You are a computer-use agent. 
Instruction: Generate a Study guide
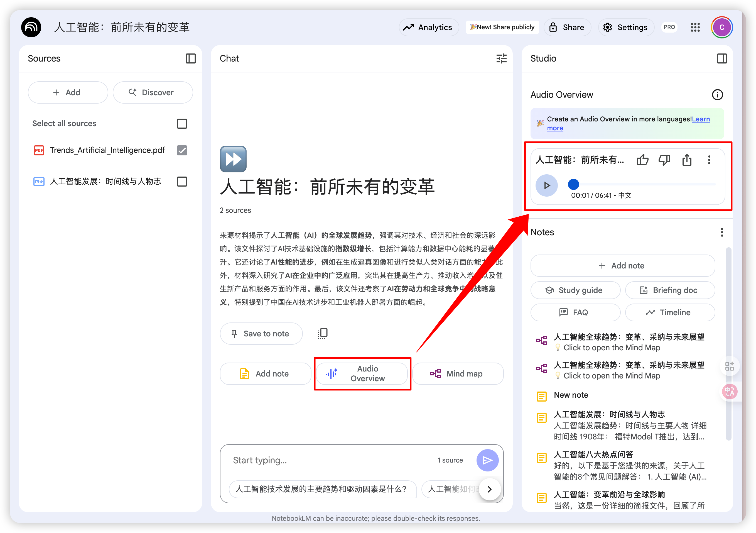[575, 290]
